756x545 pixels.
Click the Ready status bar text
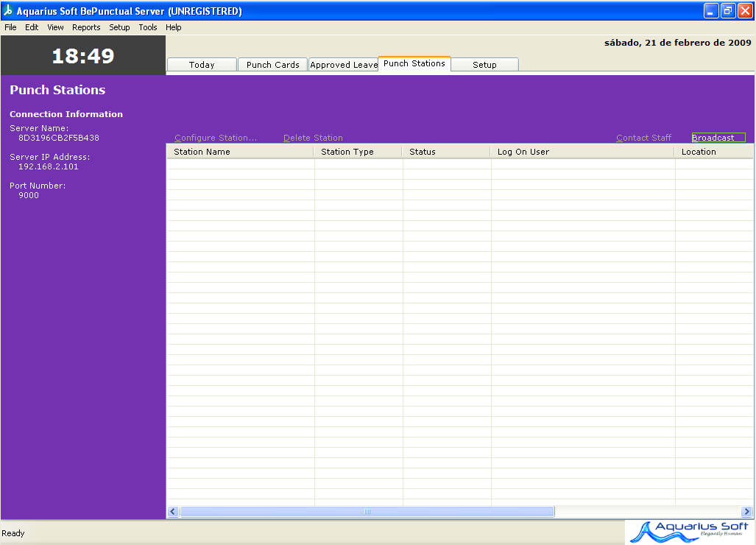(x=13, y=533)
